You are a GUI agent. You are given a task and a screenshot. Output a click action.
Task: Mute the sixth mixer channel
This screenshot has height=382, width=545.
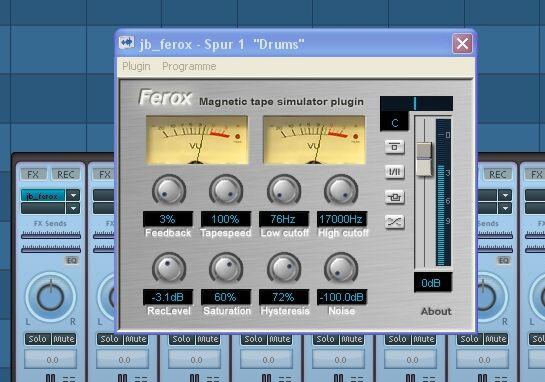coord(424,339)
